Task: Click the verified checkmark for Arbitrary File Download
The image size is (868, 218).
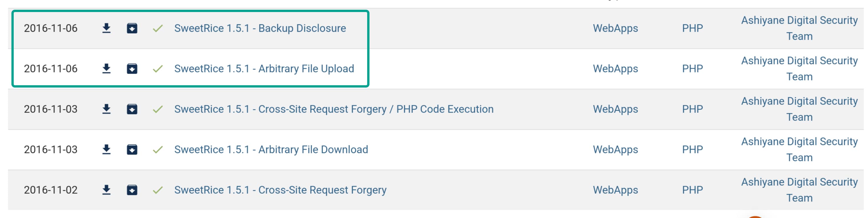Action: click(x=158, y=150)
